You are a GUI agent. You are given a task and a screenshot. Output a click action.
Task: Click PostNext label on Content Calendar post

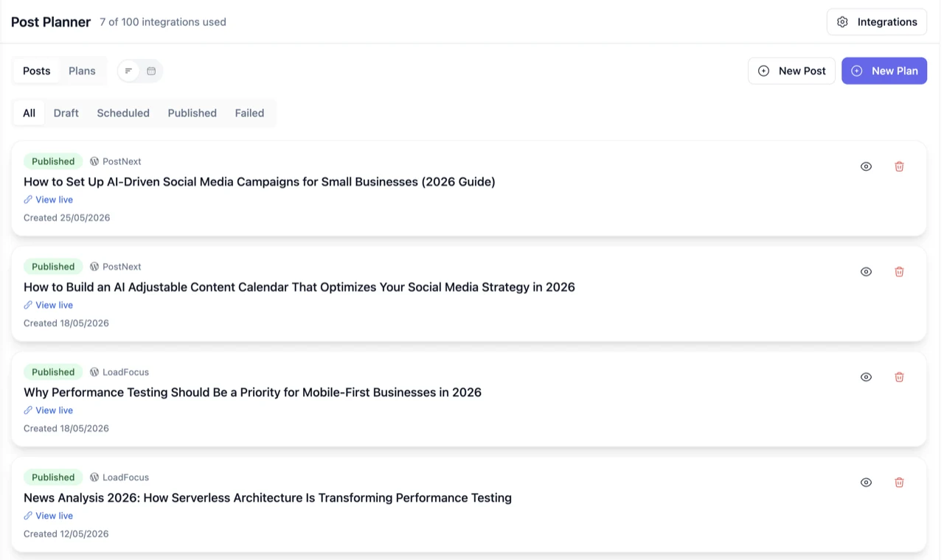click(122, 267)
